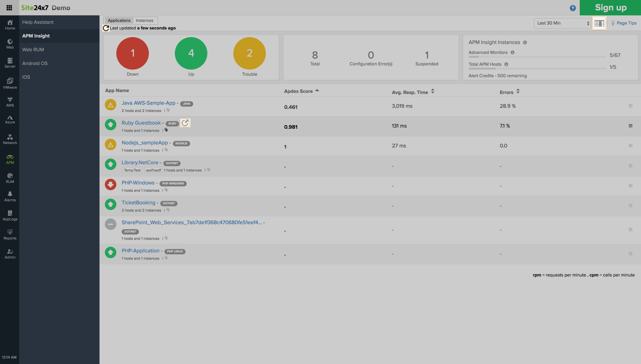Switch to the Instances tab
Image resolution: width=641 pixels, height=364 pixels.
[145, 21]
